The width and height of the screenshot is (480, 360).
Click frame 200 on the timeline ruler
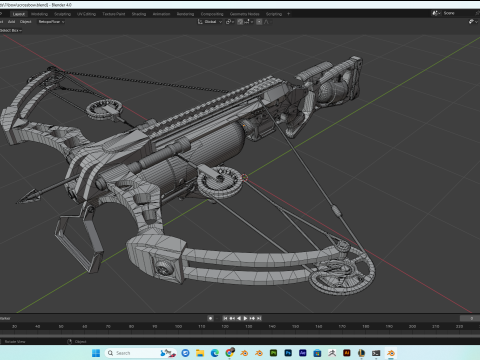[x=412, y=326]
